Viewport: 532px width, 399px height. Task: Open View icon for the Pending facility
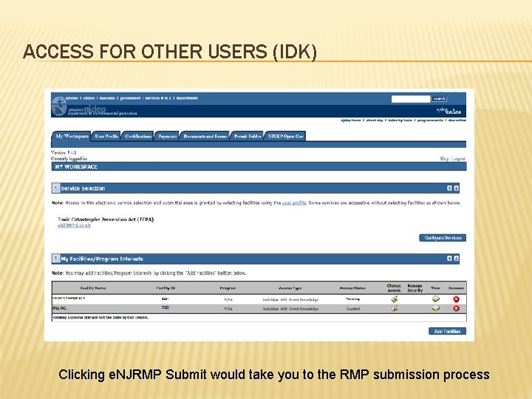point(436,299)
